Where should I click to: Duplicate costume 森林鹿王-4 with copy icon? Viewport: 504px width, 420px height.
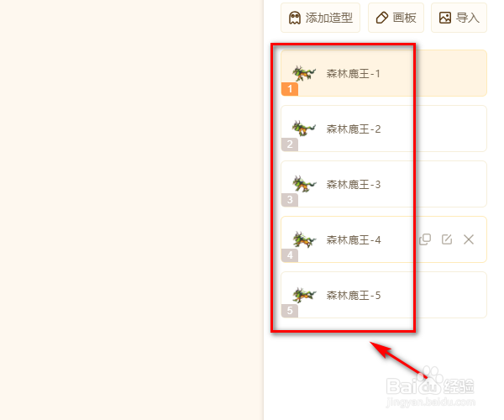tap(425, 239)
